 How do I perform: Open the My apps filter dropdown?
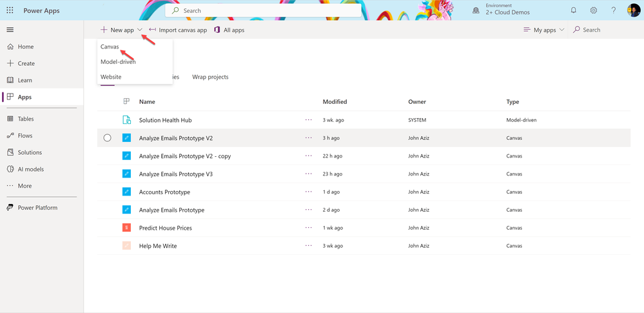tap(544, 30)
